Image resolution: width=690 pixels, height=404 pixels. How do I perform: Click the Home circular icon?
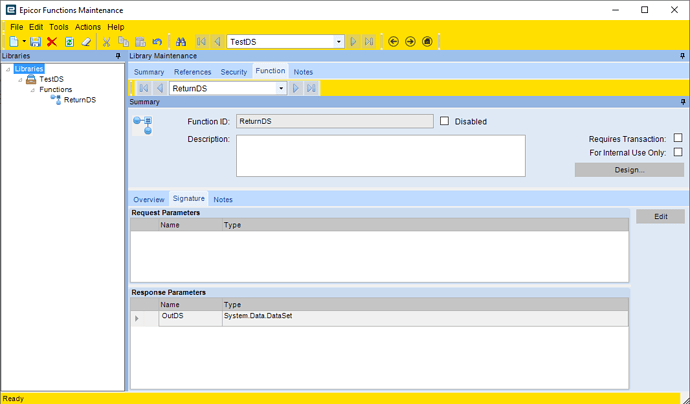click(x=427, y=42)
